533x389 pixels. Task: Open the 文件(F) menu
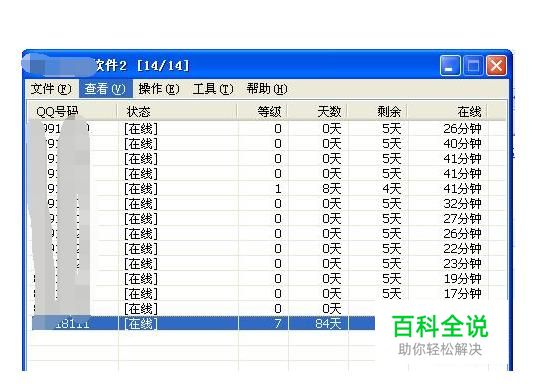(x=51, y=89)
